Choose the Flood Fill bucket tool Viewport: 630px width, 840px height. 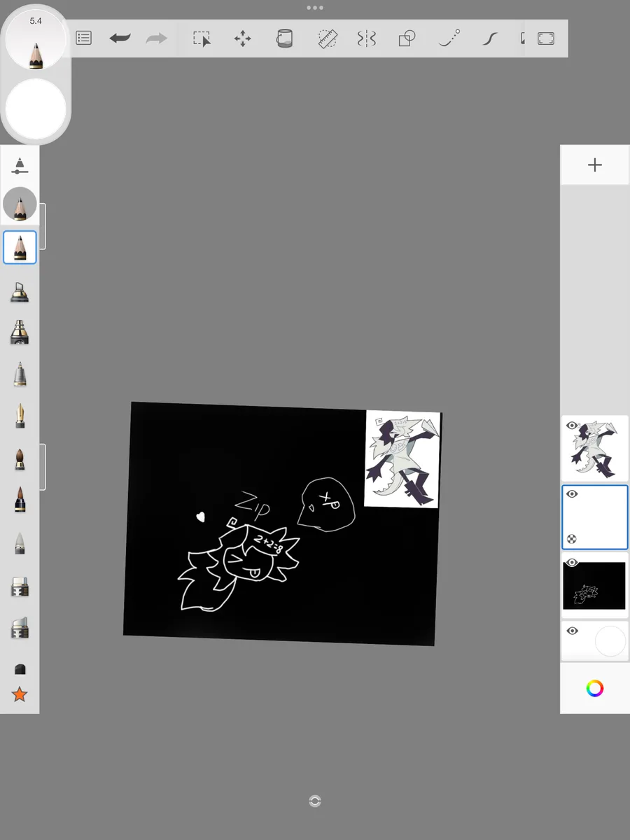click(x=284, y=38)
